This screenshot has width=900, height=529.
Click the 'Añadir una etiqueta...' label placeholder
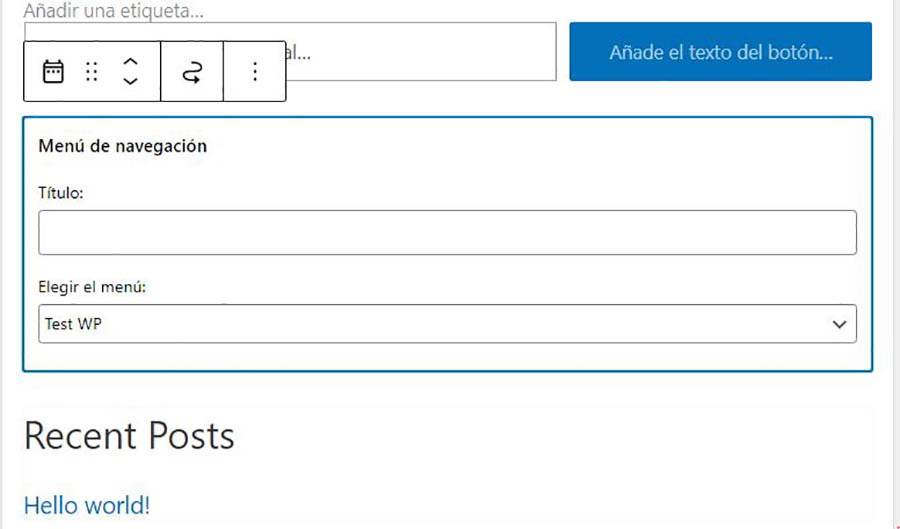click(113, 12)
